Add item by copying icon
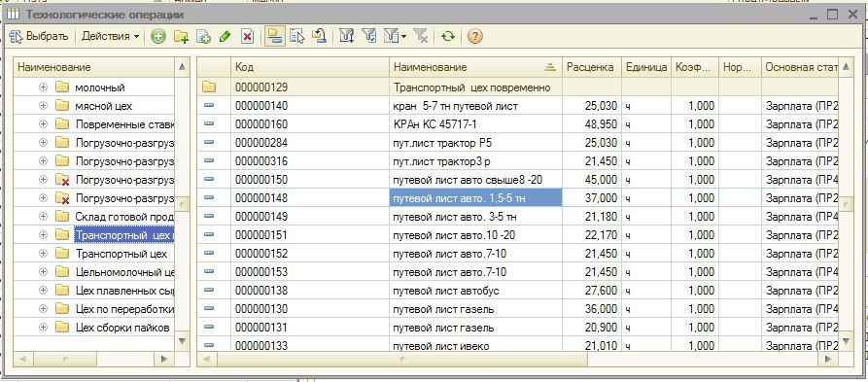Image resolution: width=868 pixels, height=382 pixels. click(x=203, y=37)
